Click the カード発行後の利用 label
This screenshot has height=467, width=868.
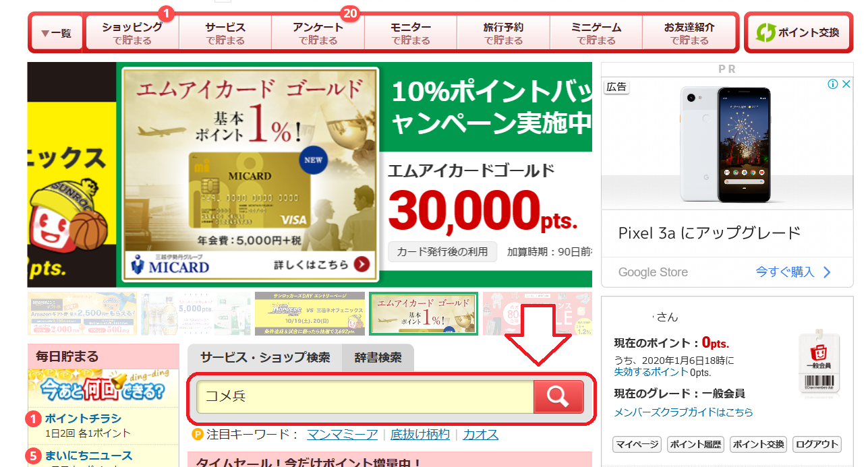point(442,252)
